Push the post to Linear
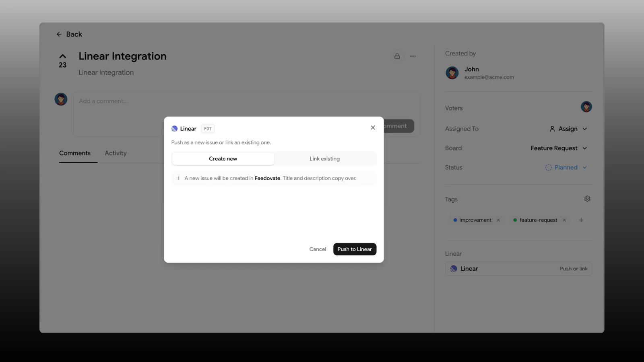 pyautogui.click(x=355, y=249)
